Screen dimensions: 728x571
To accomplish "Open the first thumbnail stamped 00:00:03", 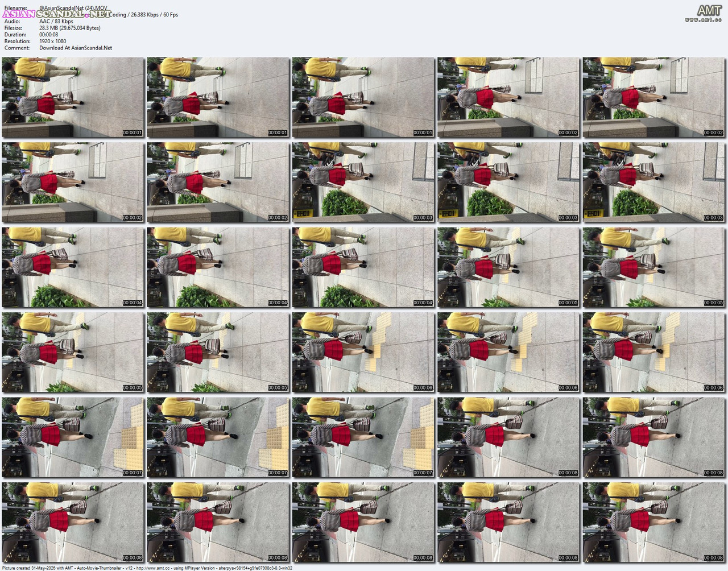I will [363, 182].
